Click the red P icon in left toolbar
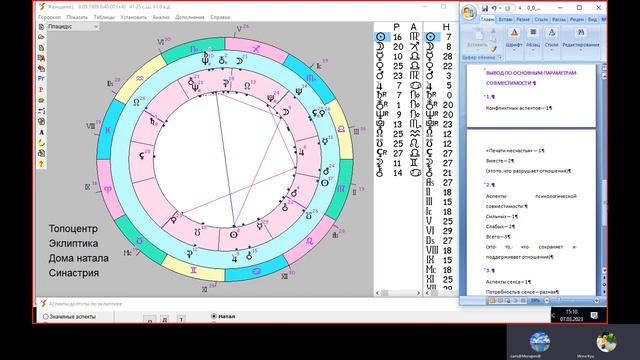The width and height of the screenshot is (640, 360). (41, 89)
